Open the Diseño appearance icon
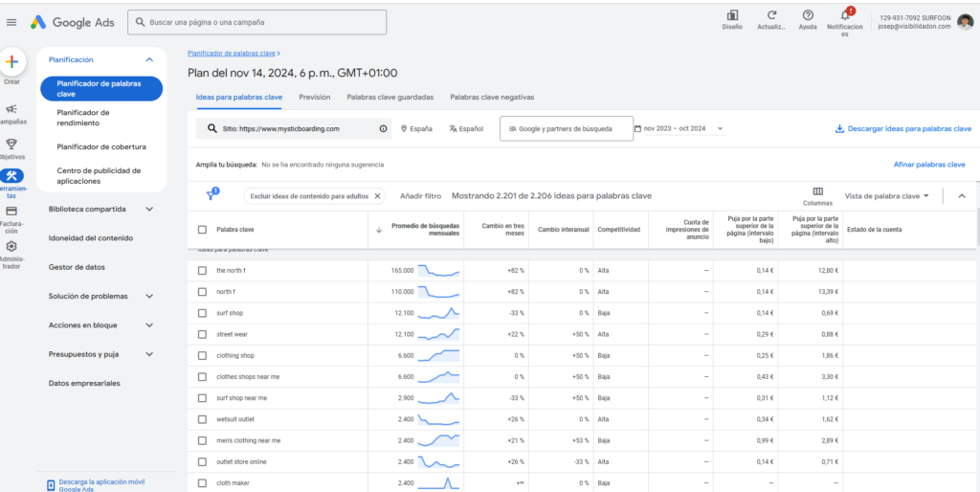Image resolution: width=980 pixels, height=492 pixels. (732, 15)
